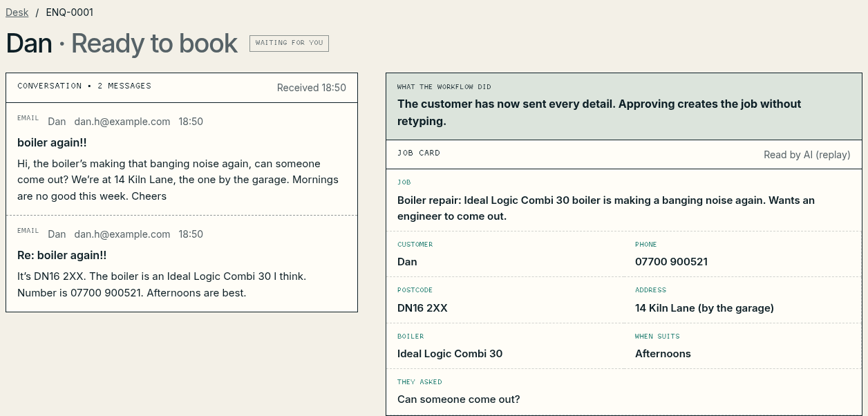Click the 'Read by AI (replay)' label

click(807, 155)
